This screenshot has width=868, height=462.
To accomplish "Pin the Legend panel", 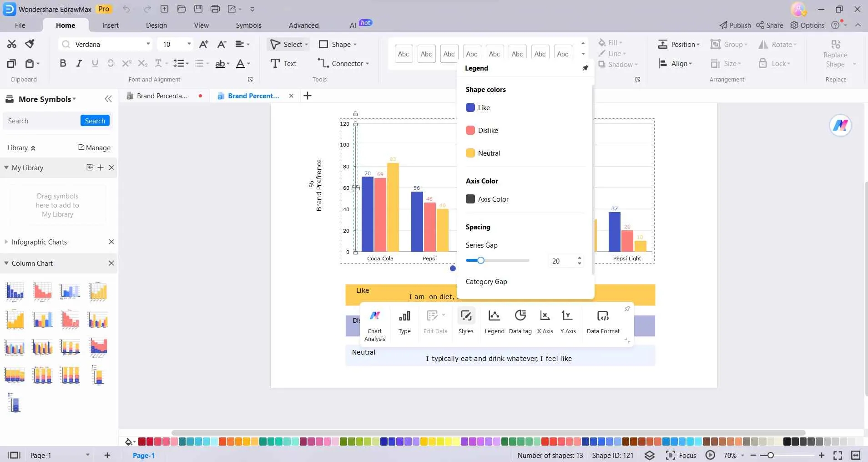I will (585, 68).
